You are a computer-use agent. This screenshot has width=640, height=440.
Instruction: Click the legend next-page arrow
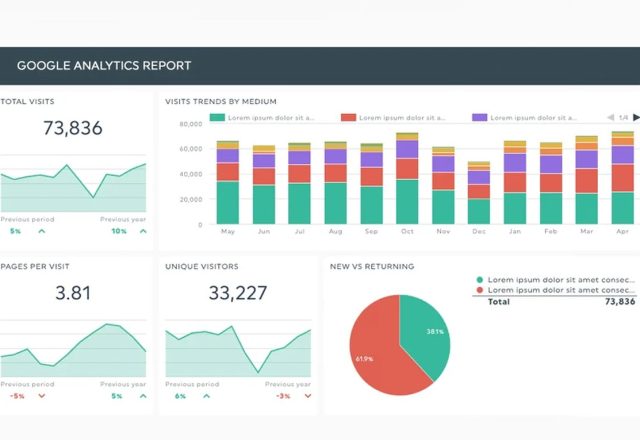(636, 118)
